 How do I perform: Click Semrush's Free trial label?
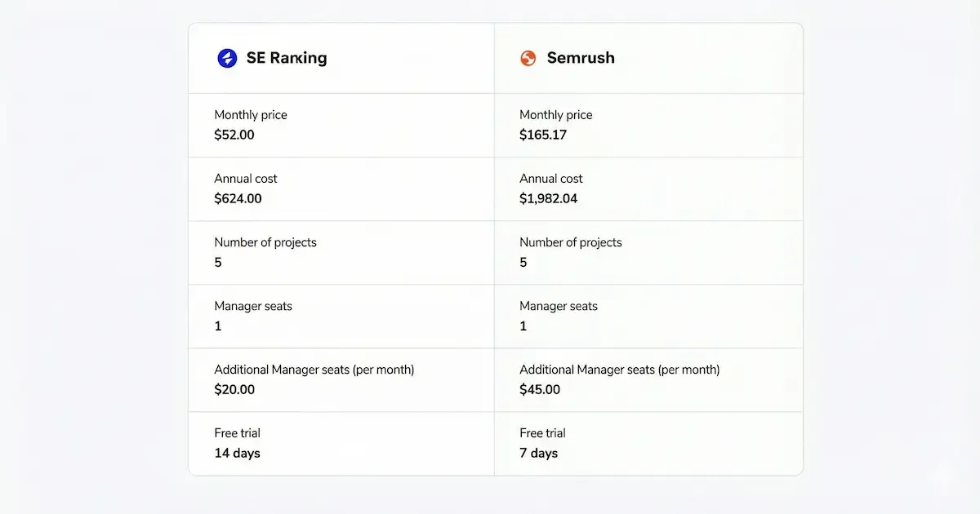[542, 433]
